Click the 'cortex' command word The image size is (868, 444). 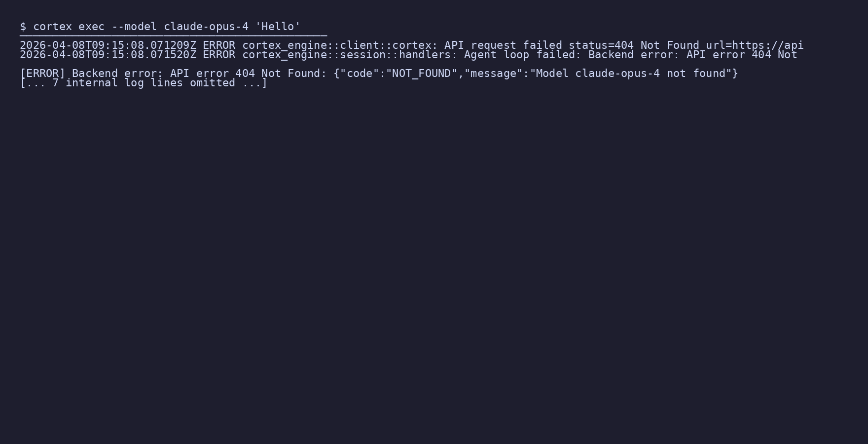tap(52, 27)
